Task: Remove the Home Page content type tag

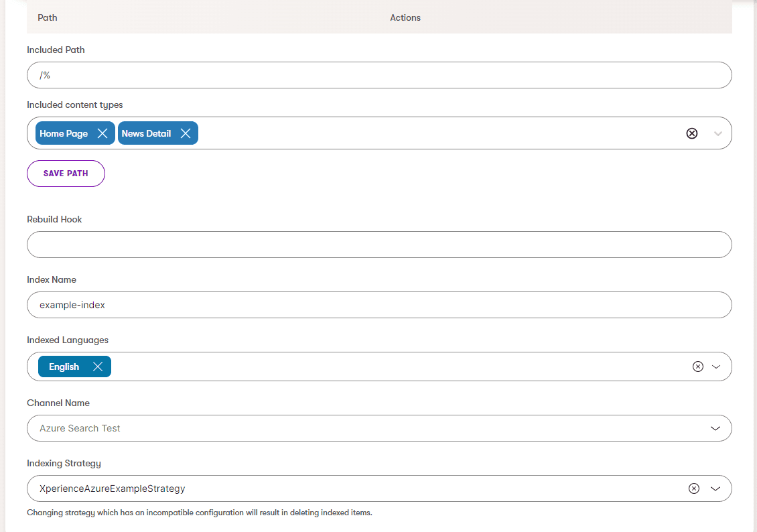Action: click(x=102, y=133)
